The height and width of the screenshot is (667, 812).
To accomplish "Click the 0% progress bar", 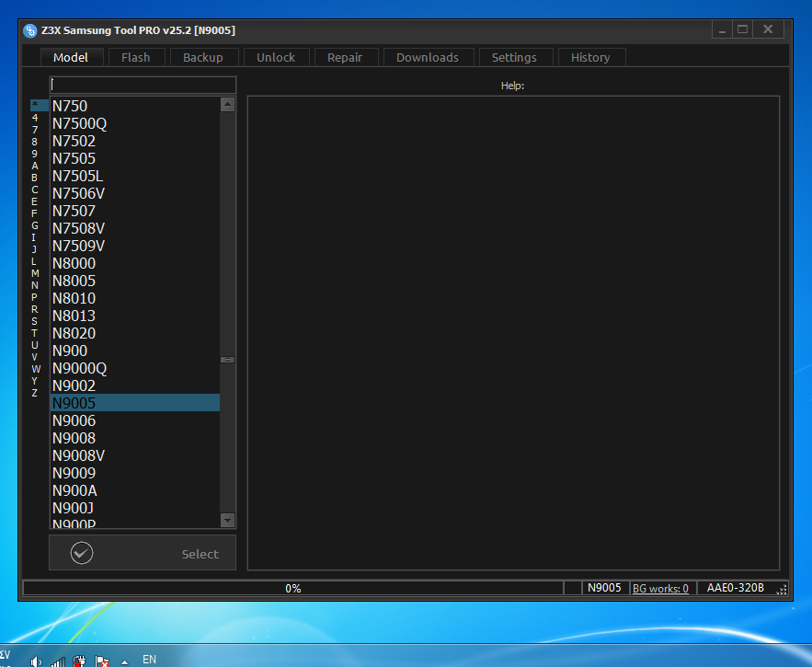I will (293, 588).
